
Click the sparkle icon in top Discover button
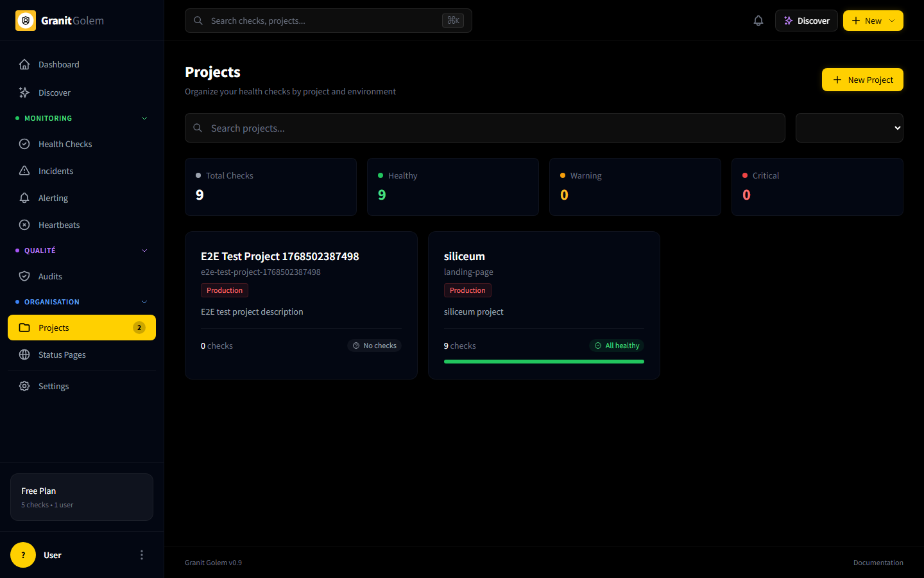pos(789,21)
